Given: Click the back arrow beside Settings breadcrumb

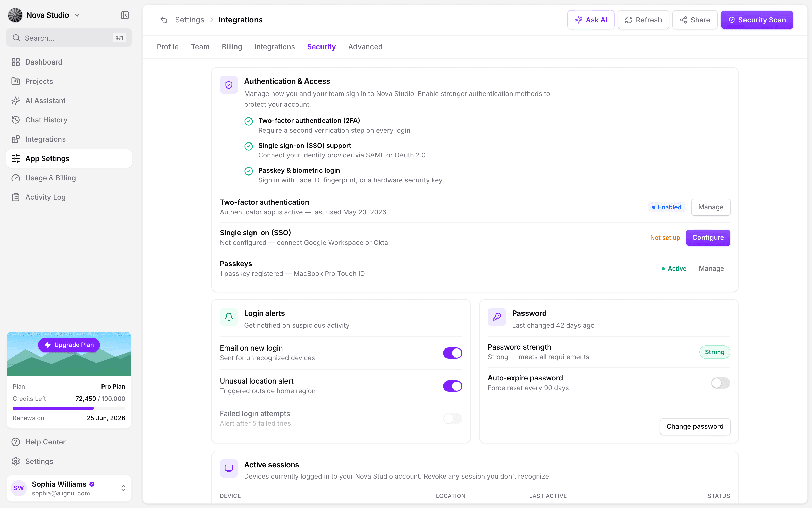Looking at the screenshot, I should point(164,20).
